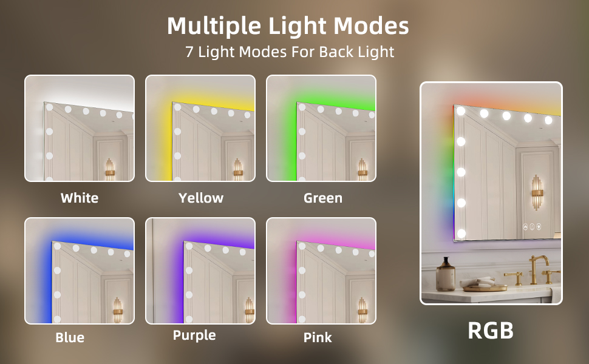
Task: Tap the middle power touch button on mirror
Action: tap(532, 227)
